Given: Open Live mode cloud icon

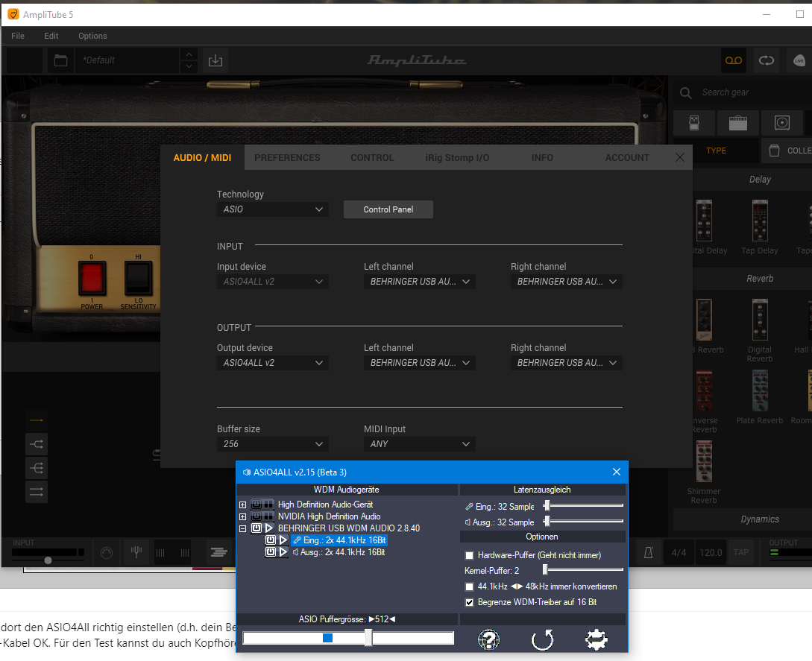Looking at the screenshot, I should [799, 60].
